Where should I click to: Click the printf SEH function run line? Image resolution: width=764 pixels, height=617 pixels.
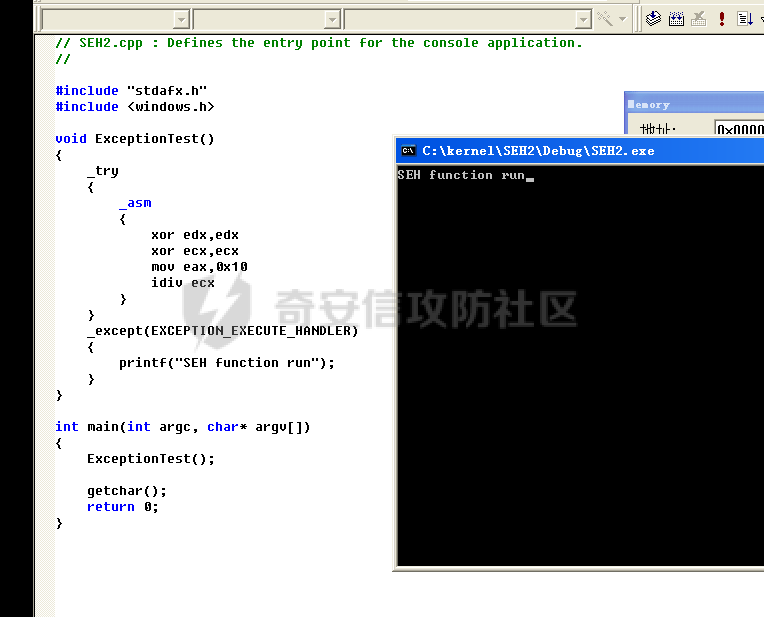(227, 363)
